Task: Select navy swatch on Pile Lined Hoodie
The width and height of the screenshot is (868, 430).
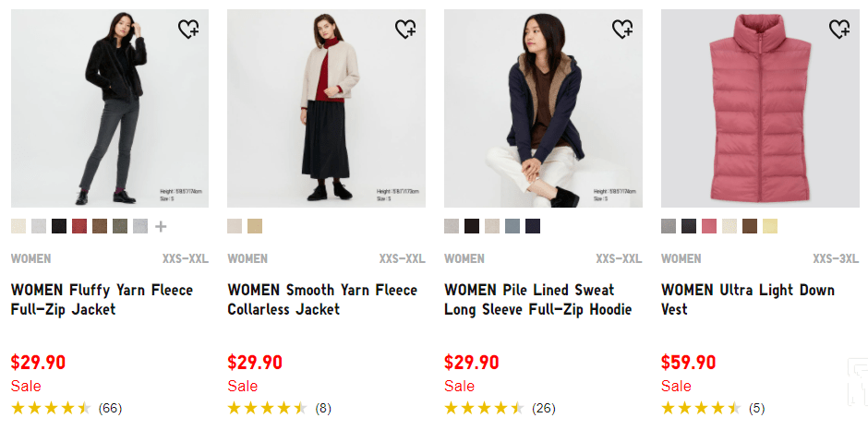Action: click(533, 226)
